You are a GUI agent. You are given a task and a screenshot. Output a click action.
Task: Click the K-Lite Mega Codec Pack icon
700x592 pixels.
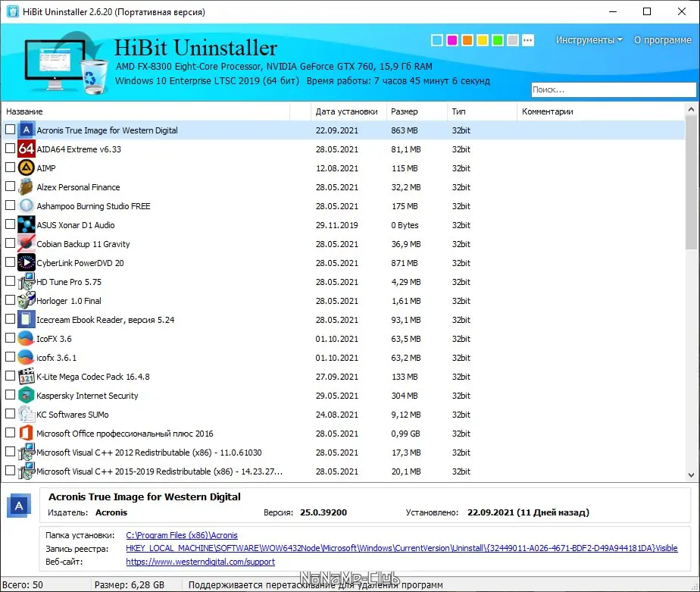pyautogui.click(x=27, y=376)
